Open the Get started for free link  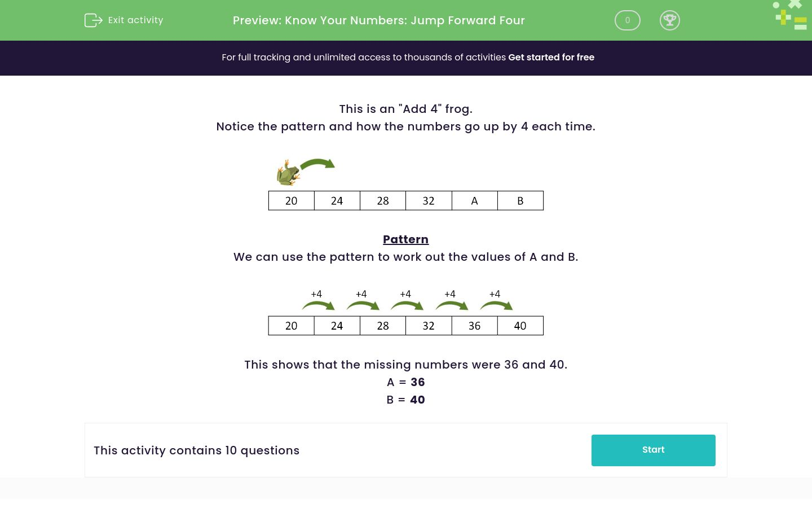(x=551, y=57)
